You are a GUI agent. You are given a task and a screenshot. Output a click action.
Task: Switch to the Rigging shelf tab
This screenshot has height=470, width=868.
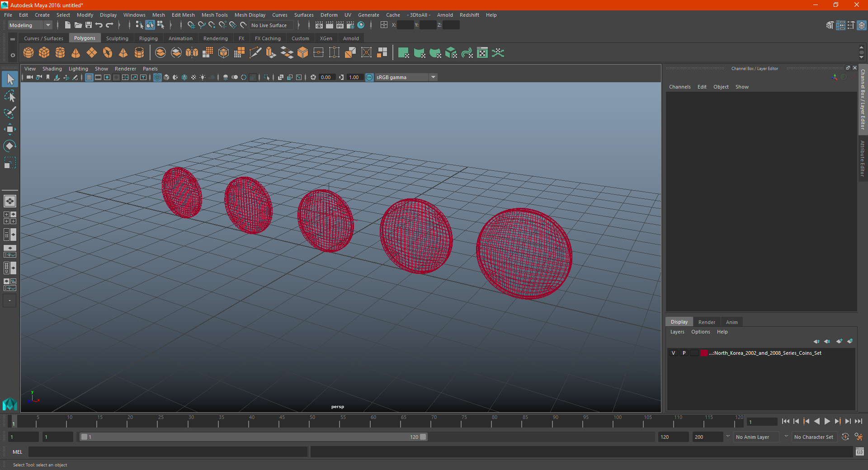click(x=148, y=38)
